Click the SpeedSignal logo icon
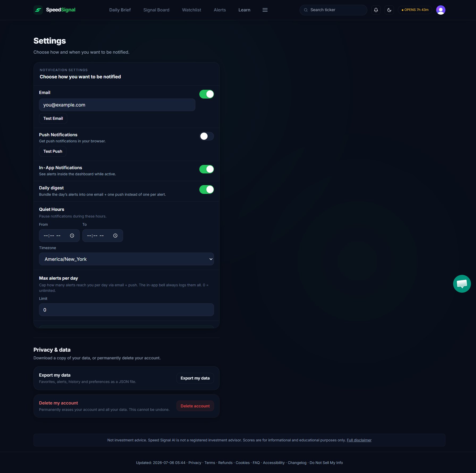The width and height of the screenshot is (476, 473). [x=38, y=10]
